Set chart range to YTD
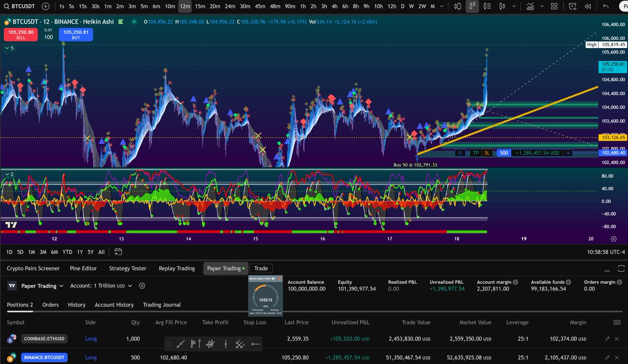Screen dimensions: 628x364 [x=67, y=252]
